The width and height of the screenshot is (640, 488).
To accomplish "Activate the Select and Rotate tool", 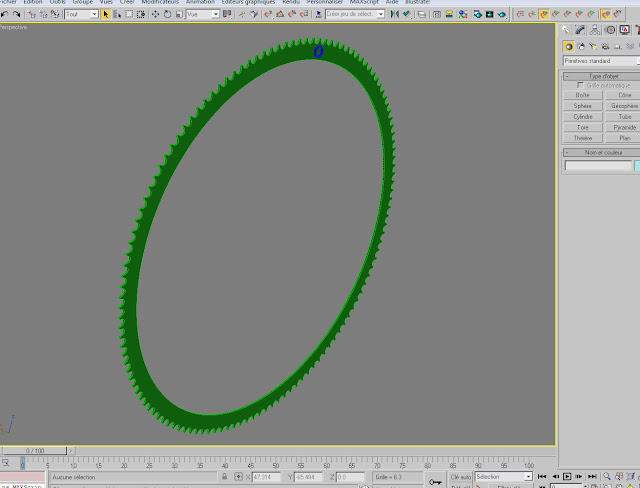I will tap(167, 14).
